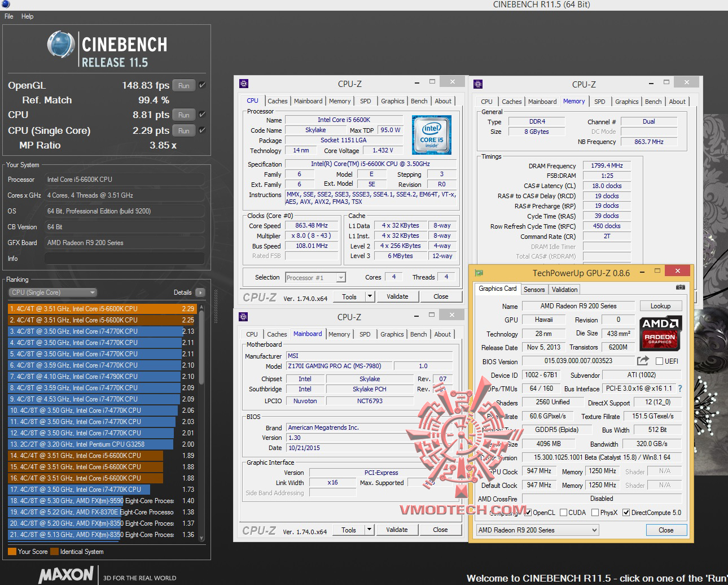This screenshot has width=728, height=585.
Task: Click the Info input field
Action: coord(124,259)
